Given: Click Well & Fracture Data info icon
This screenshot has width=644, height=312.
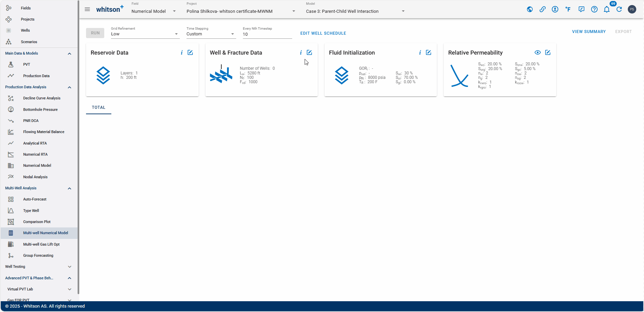Looking at the screenshot, I should tap(301, 53).
